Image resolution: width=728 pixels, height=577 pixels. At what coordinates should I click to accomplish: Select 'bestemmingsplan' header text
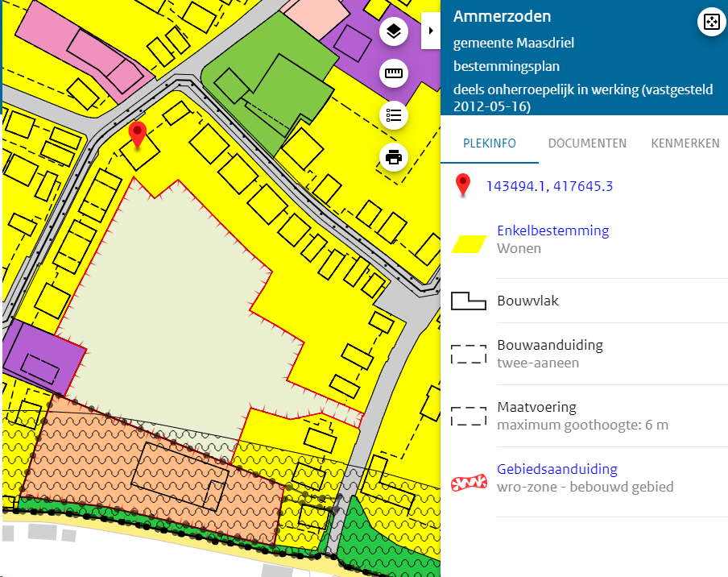[x=506, y=66]
